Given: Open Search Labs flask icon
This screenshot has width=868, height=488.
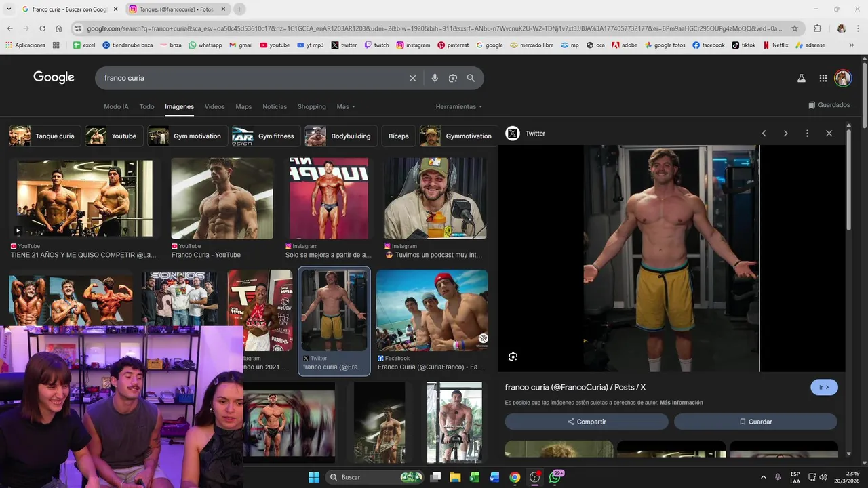Looking at the screenshot, I should [x=801, y=78].
